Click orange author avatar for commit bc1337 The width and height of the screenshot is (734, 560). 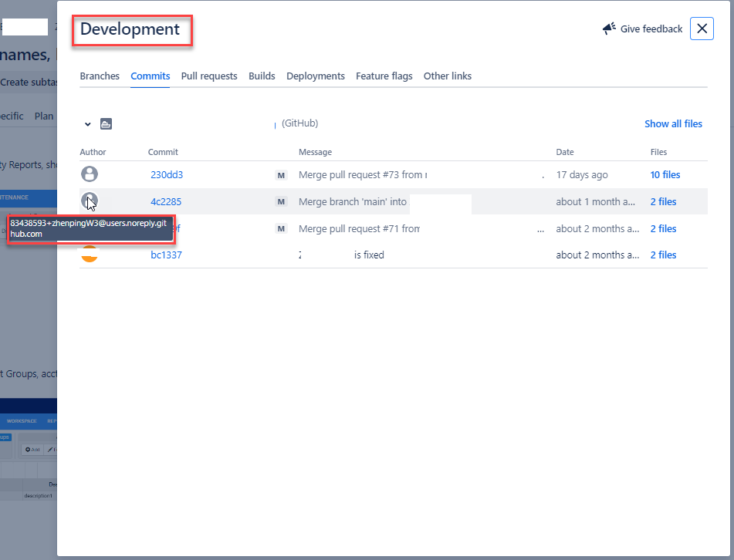90,254
